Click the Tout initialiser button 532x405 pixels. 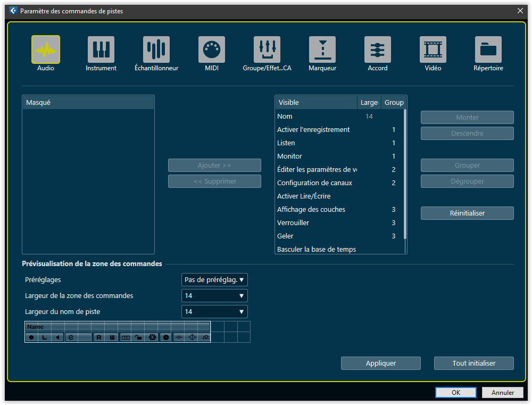coord(473,363)
